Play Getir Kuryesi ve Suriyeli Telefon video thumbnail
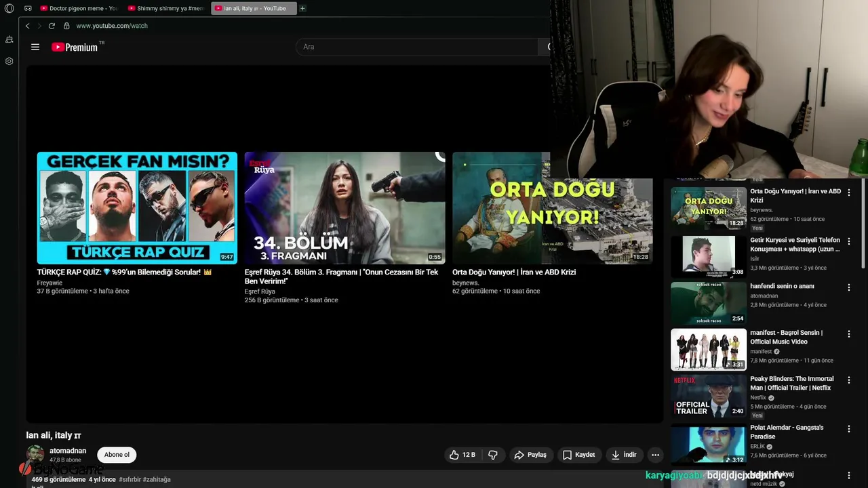The image size is (868, 488). [709, 256]
